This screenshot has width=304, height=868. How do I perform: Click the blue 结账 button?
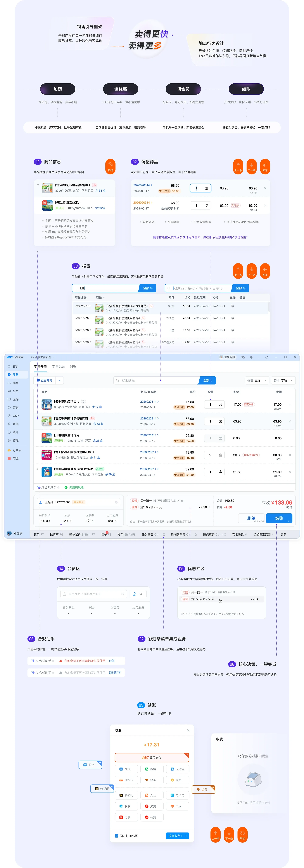(279, 518)
